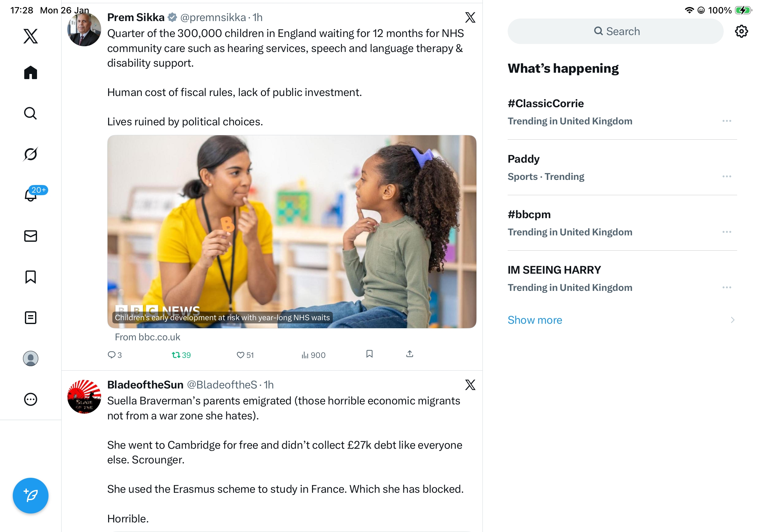Screen dimensions: 762x532
Task: Open Lists icon in sidebar
Action: click(x=31, y=317)
